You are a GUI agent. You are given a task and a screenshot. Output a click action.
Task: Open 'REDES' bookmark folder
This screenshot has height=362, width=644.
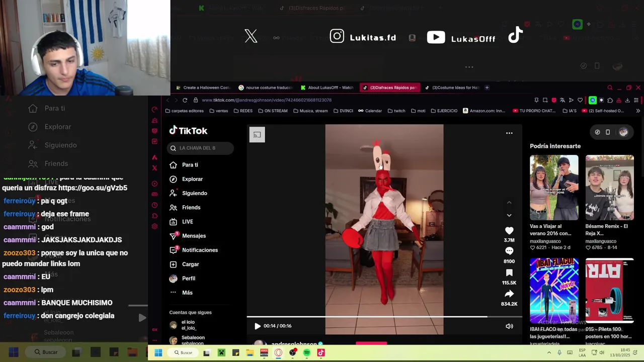243,111
